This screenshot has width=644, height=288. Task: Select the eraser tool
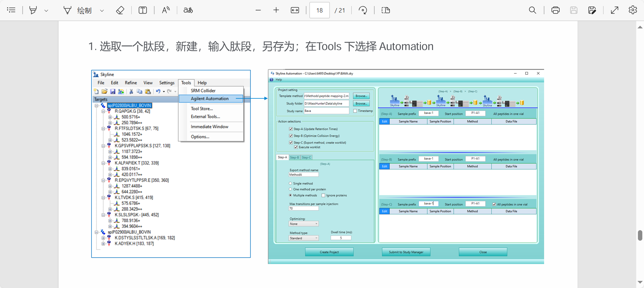click(x=120, y=10)
